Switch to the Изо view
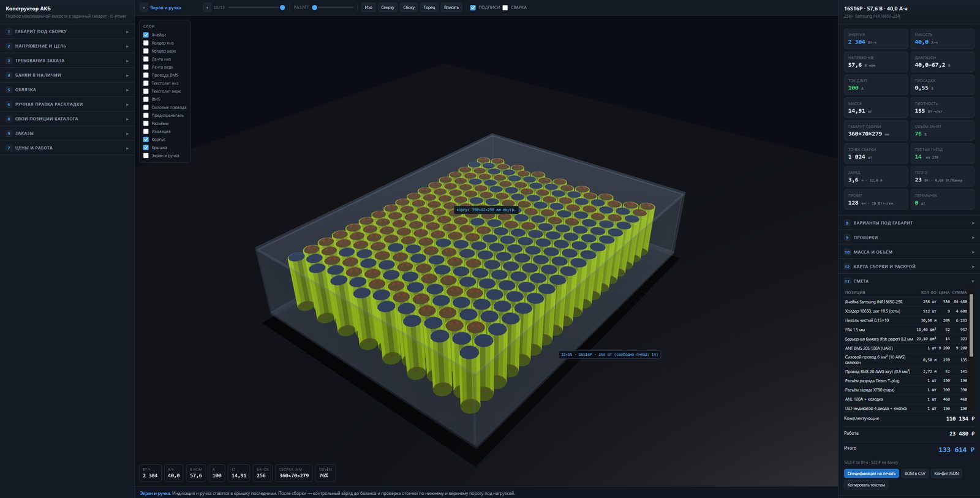Screen dimensions: 980x498 (368, 7)
